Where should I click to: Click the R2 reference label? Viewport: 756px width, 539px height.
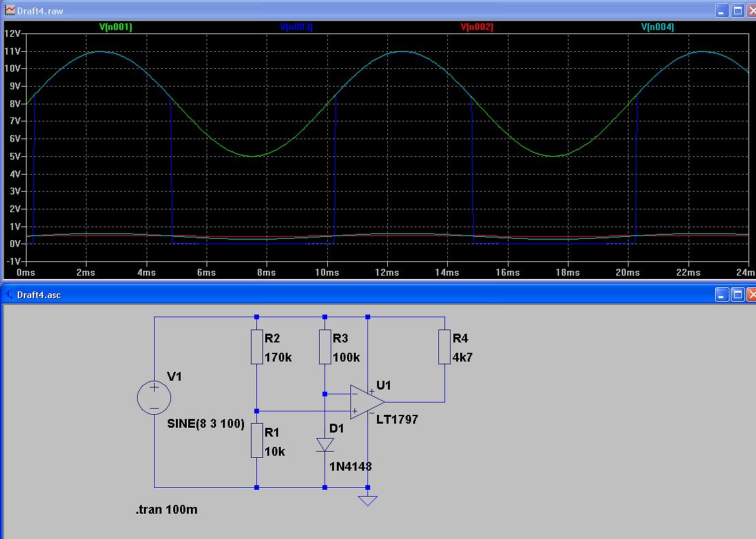click(x=273, y=338)
